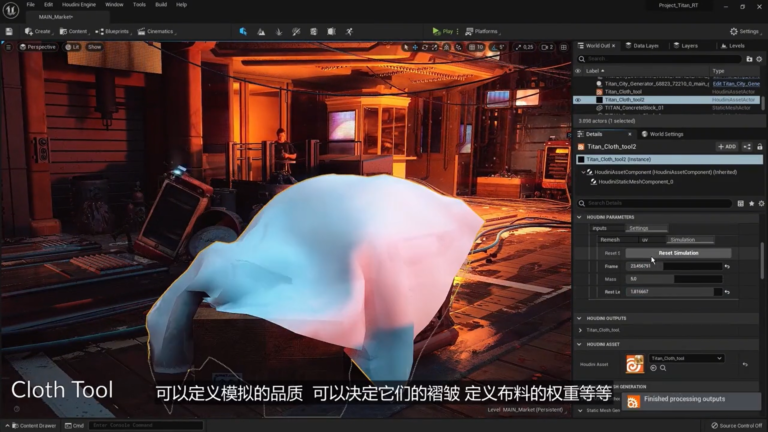This screenshot has width=768, height=432.
Task: Open the Titan_Cloth_tool asset combo box
Action: (686, 358)
